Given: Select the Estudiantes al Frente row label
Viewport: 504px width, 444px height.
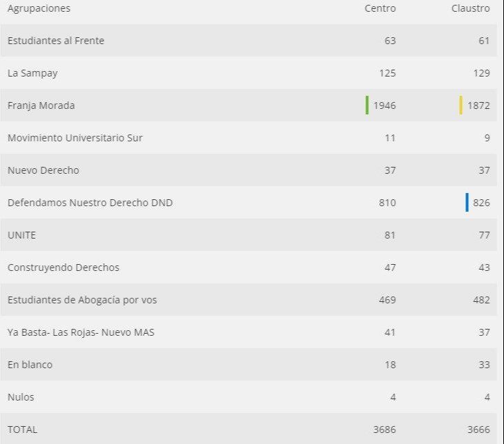Looking at the screenshot, I should 56,41.
